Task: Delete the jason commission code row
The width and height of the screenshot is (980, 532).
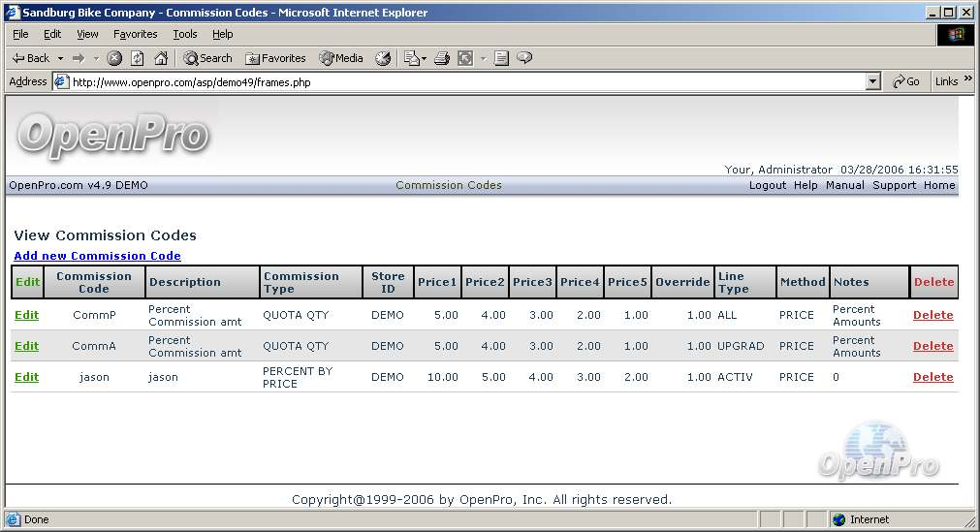Action: click(933, 377)
